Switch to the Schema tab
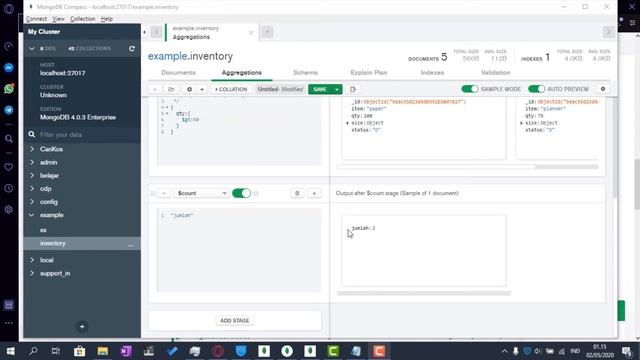Screen dimensions: 640x360 tap(305, 72)
